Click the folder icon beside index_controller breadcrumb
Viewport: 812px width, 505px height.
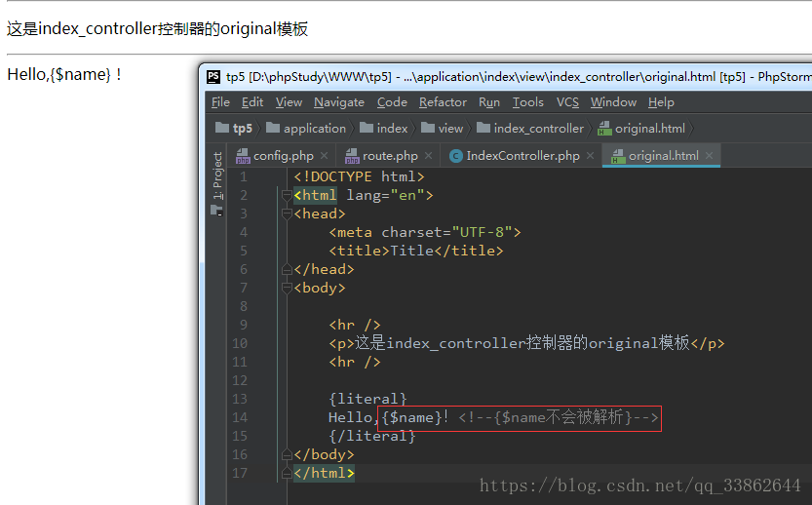coord(483,128)
